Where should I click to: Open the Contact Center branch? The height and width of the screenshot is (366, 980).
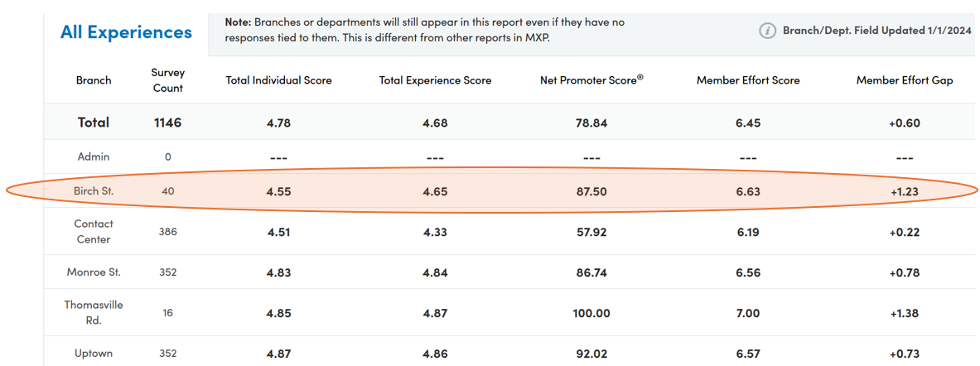tap(93, 231)
